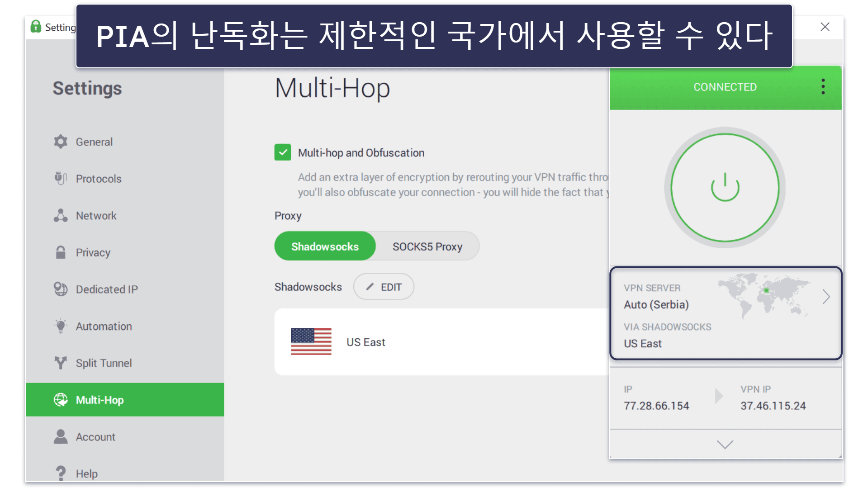
Task: Open the three-dot menu in Connected header
Action: 823,86
